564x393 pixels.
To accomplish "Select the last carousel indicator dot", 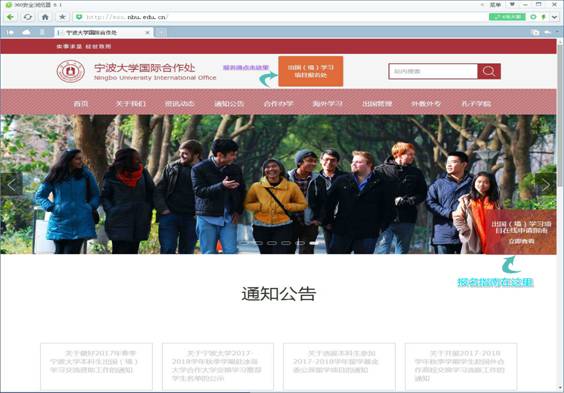I will tap(314, 243).
